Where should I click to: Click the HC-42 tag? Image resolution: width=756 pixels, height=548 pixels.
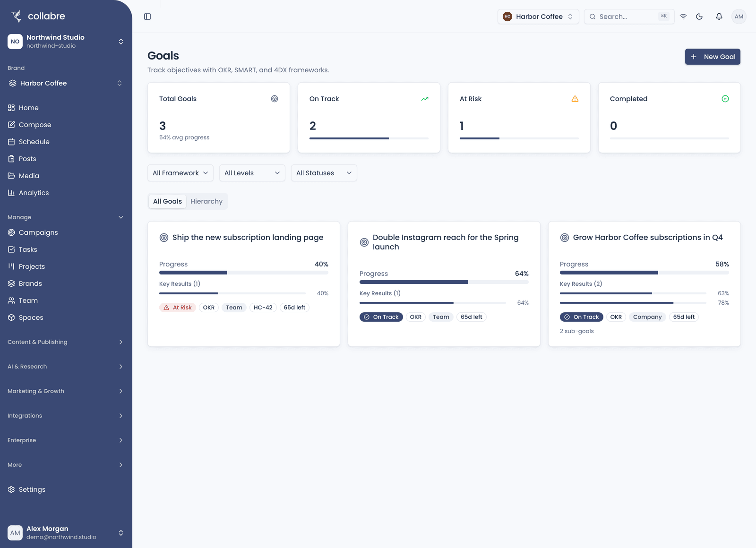[x=263, y=308]
